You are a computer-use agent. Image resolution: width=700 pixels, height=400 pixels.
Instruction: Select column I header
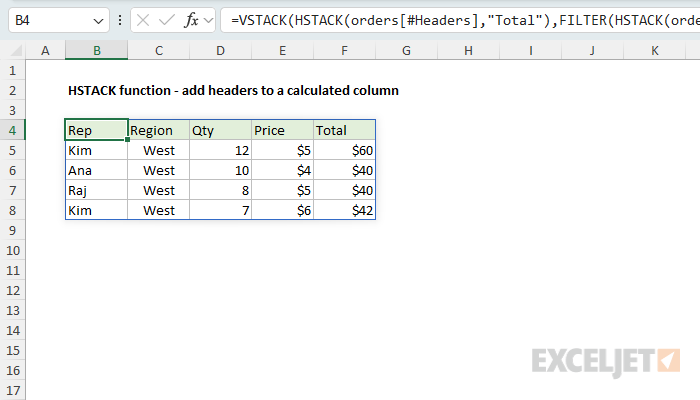[530, 51]
